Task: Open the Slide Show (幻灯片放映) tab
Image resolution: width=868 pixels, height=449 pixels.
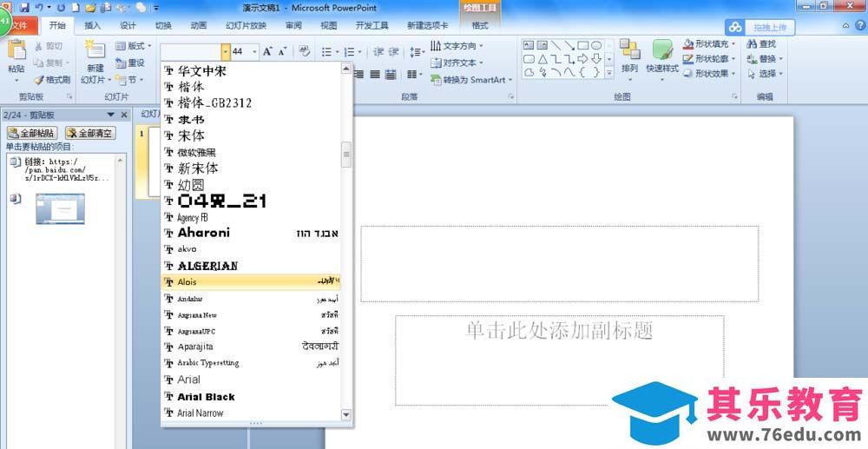Action: [x=247, y=25]
